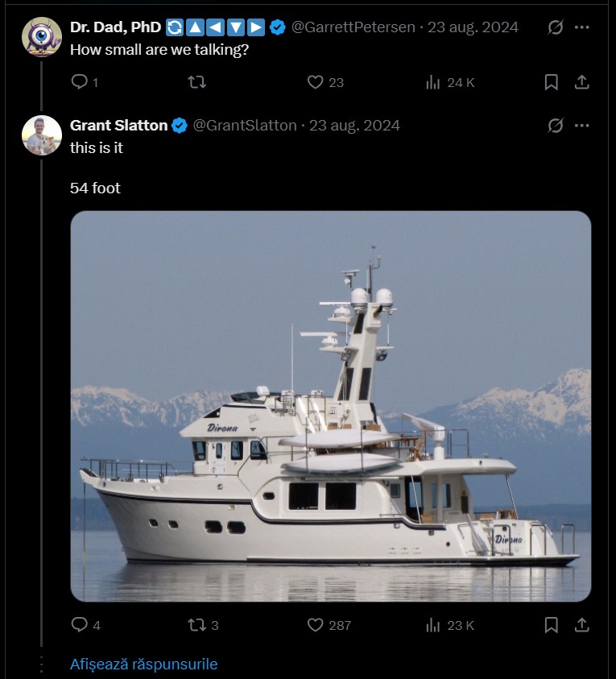This screenshot has width=616, height=679.
Task: Like Dr. Dad's tweet
Action: point(316,82)
